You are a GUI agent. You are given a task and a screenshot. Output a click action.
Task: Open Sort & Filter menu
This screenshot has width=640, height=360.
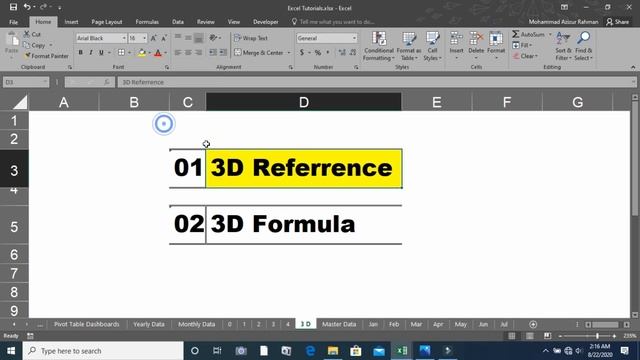pos(563,46)
